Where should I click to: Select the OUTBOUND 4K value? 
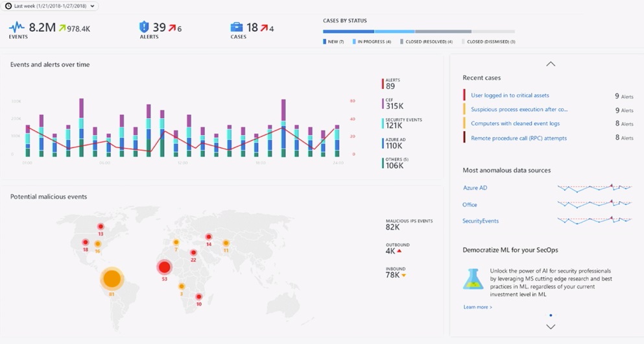tap(390, 251)
